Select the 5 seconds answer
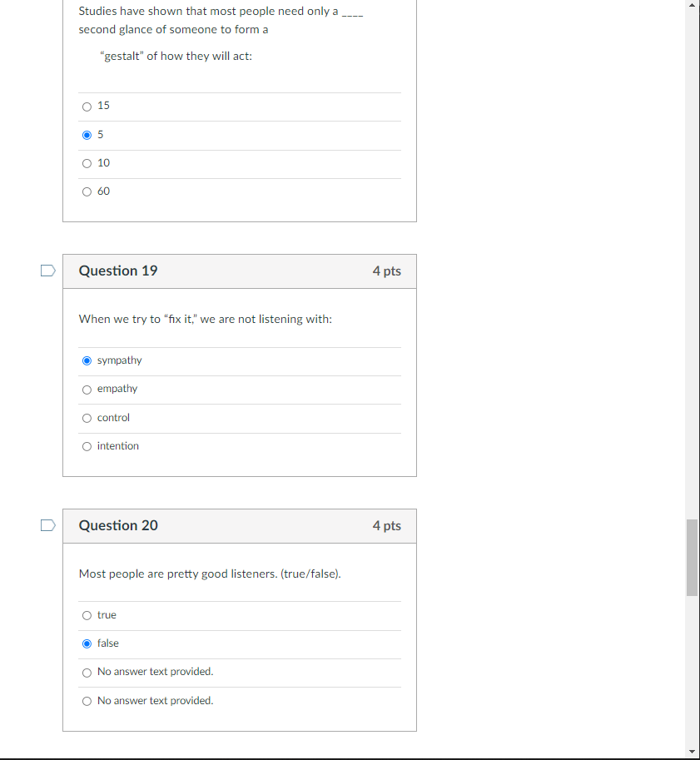 coord(87,135)
